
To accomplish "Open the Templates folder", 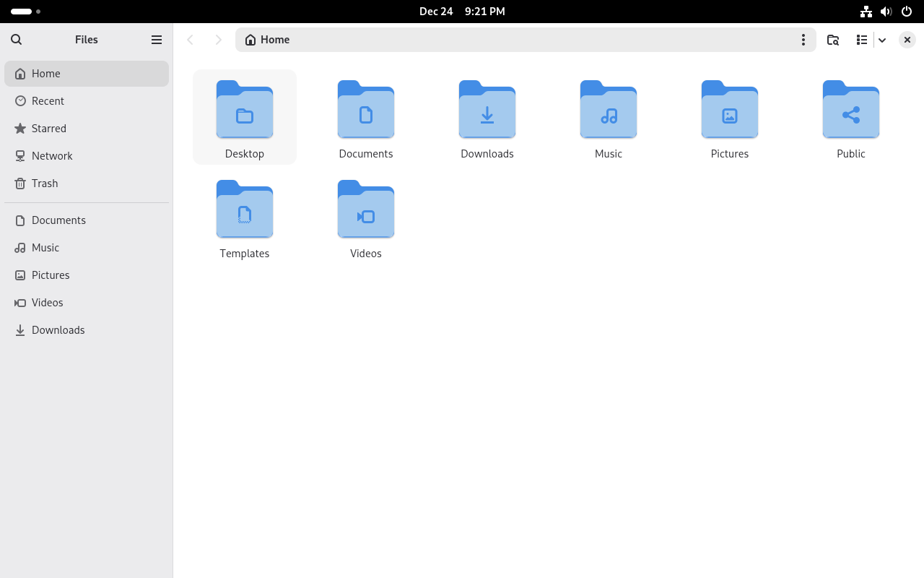I will 245,210.
